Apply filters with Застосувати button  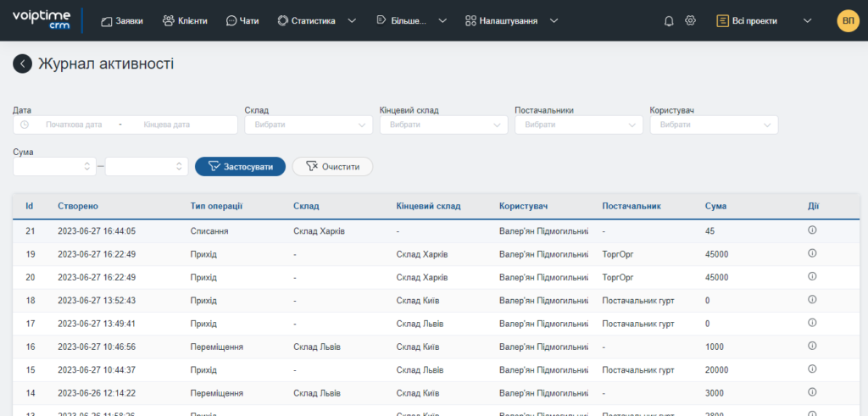coord(240,167)
